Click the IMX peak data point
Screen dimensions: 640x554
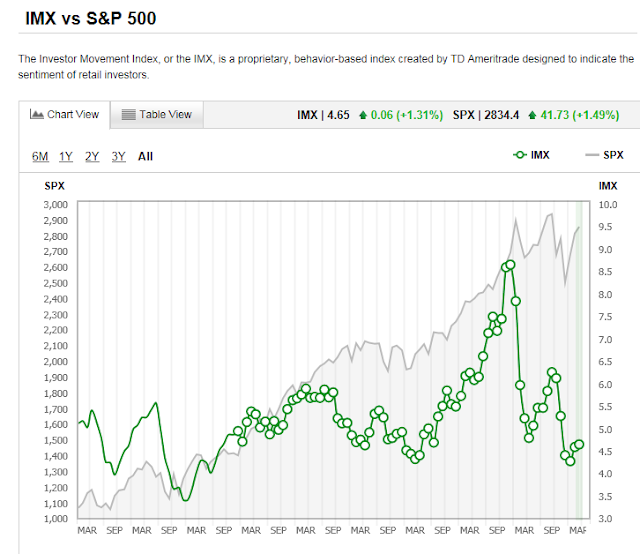(510, 264)
